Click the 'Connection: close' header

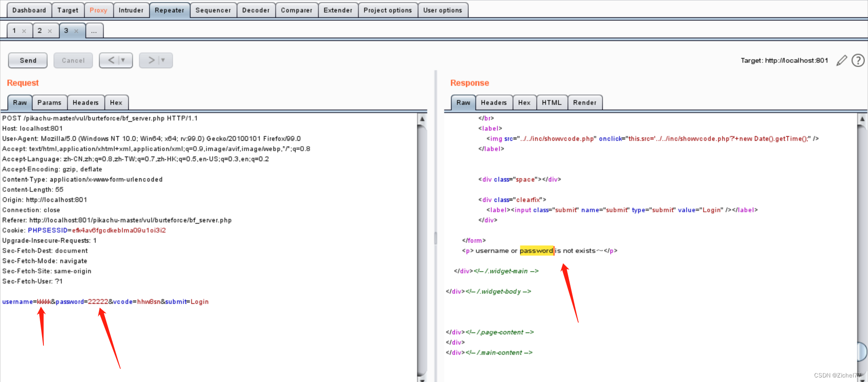tap(31, 210)
